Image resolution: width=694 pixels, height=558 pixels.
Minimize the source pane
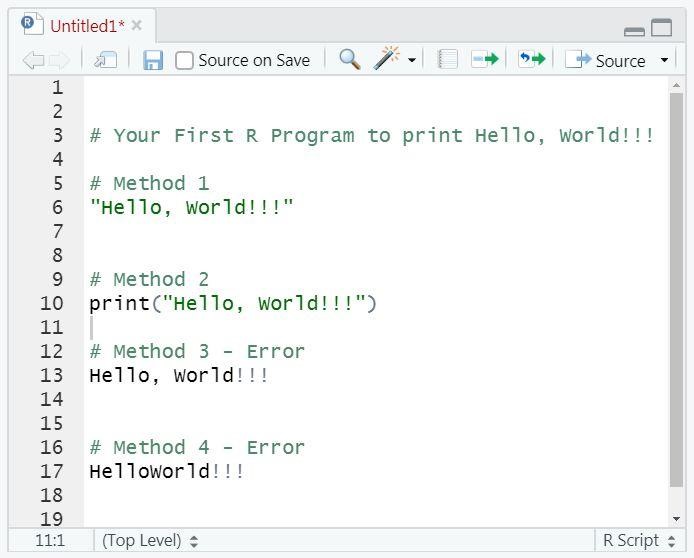[634, 31]
